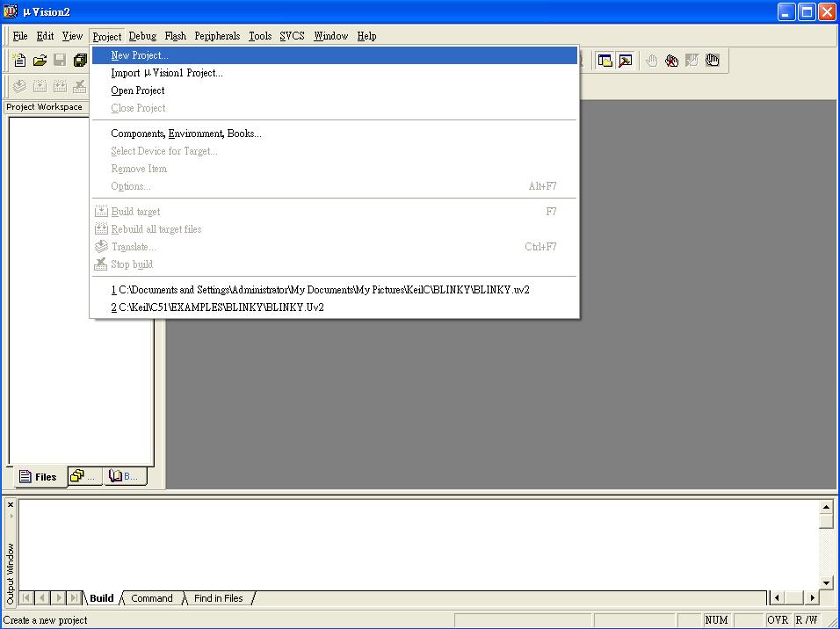This screenshot has width=840, height=629.
Task: Expand the Peripherals menu
Action: (217, 36)
